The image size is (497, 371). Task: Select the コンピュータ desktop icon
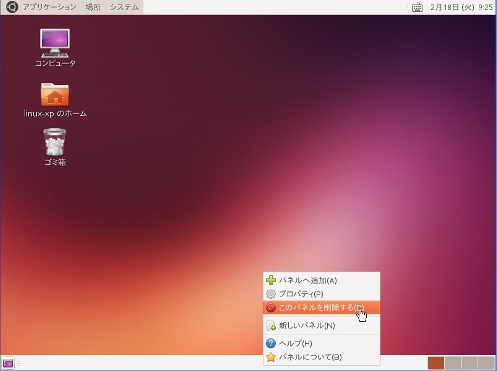point(55,48)
